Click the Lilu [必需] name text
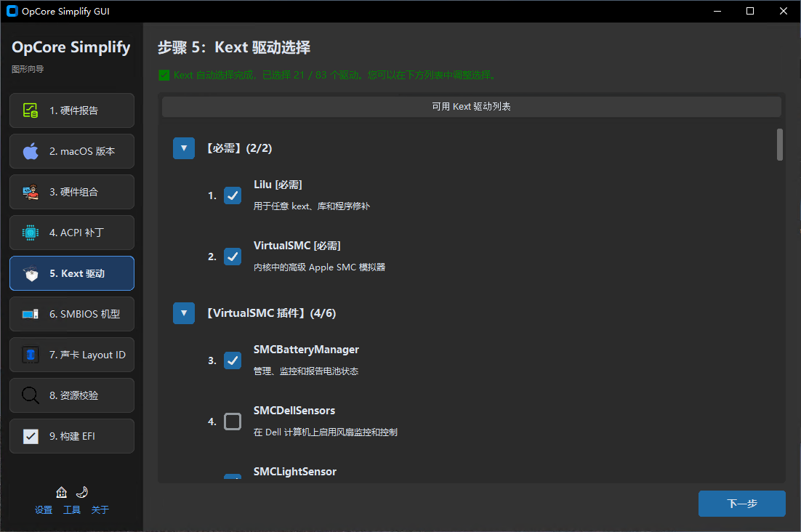Image resolution: width=801 pixels, height=532 pixels. tap(278, 185)
